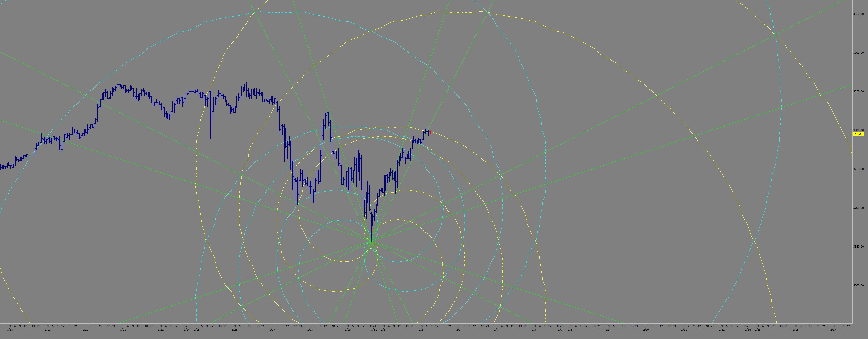This screenshot has height=339, width=868.
Task: Click the 3600.00 price axis label
Action: click(858, 285)
